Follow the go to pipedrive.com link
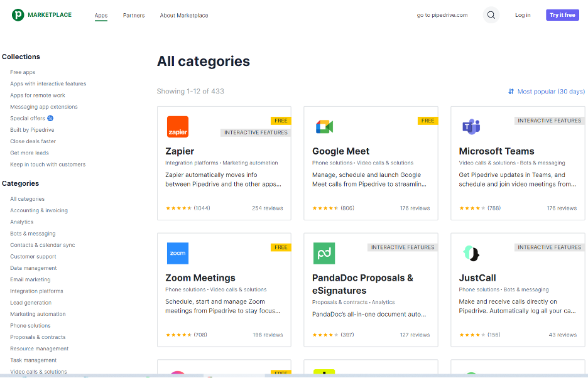This screenshot has height=378, width=588. tap(442, 15)
